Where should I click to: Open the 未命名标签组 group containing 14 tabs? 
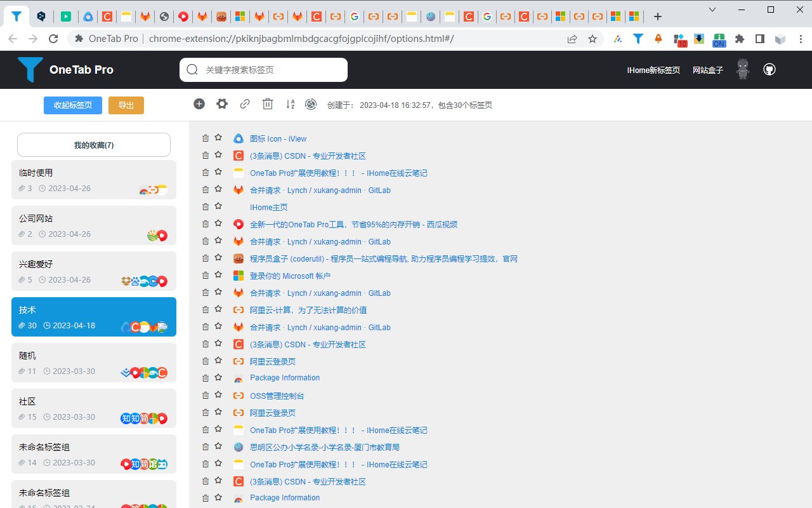point(94,454)
